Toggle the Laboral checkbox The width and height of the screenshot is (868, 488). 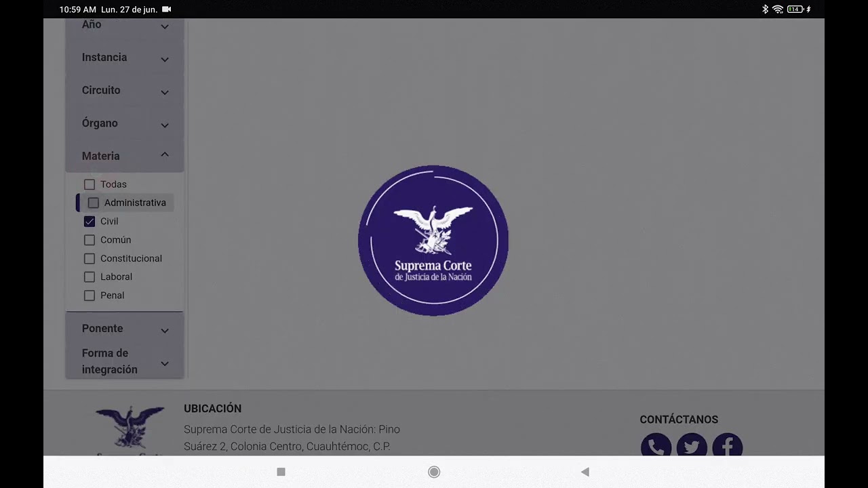(90, 277)
